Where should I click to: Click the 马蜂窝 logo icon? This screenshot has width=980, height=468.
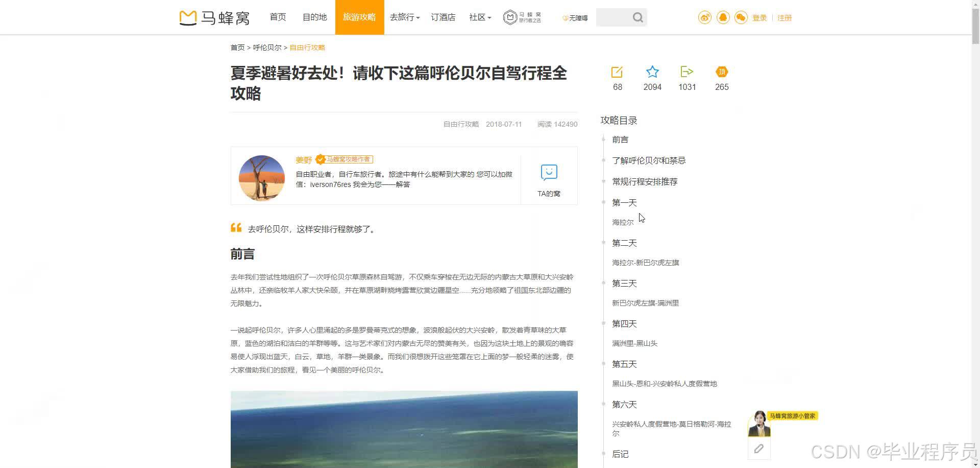pyautogui.click(x=187, y=17)
